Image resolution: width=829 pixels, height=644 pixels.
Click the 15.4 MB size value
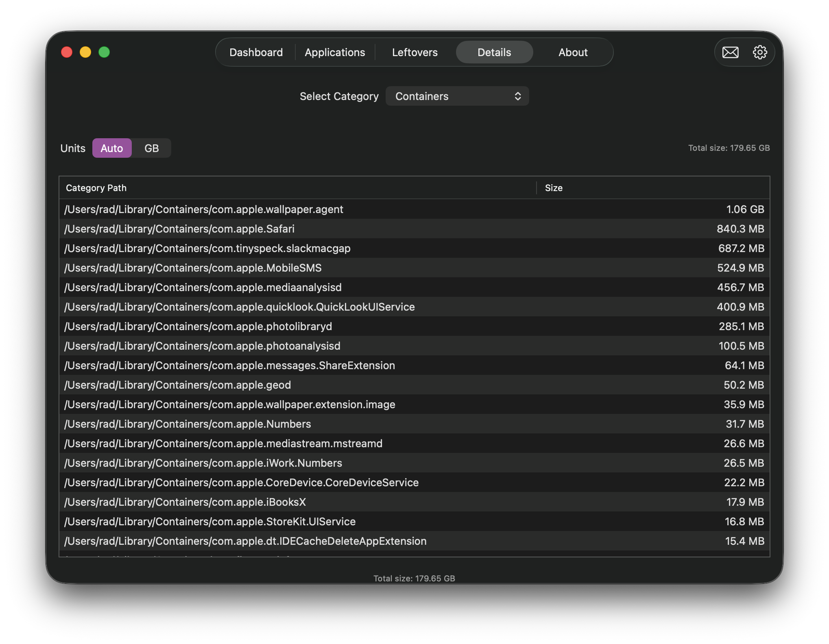pyautogui.click(x=745, y=541)
